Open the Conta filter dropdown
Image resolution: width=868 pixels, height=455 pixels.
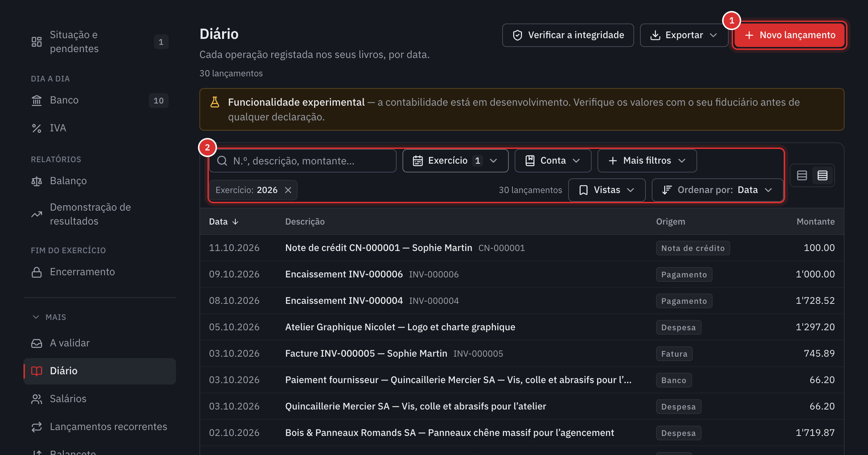pyautogui.click(x=553, y=161)
